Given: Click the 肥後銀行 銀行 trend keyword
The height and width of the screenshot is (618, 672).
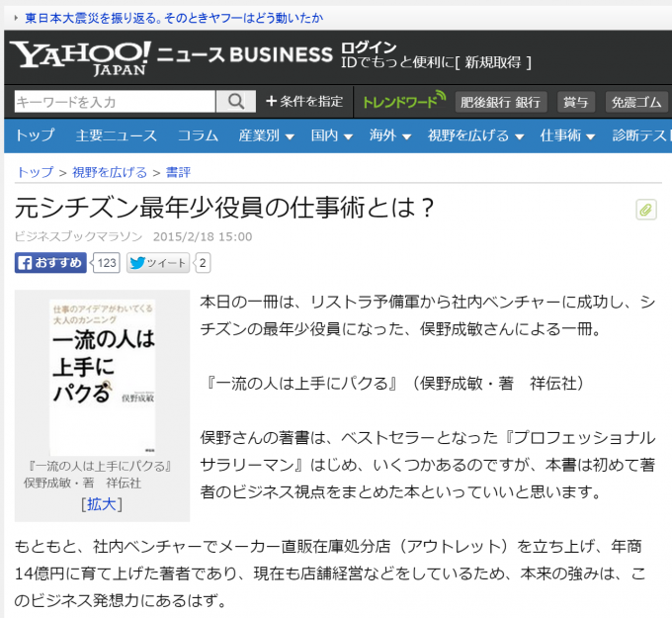Looking at the screenshot, I should coord(500,102).
